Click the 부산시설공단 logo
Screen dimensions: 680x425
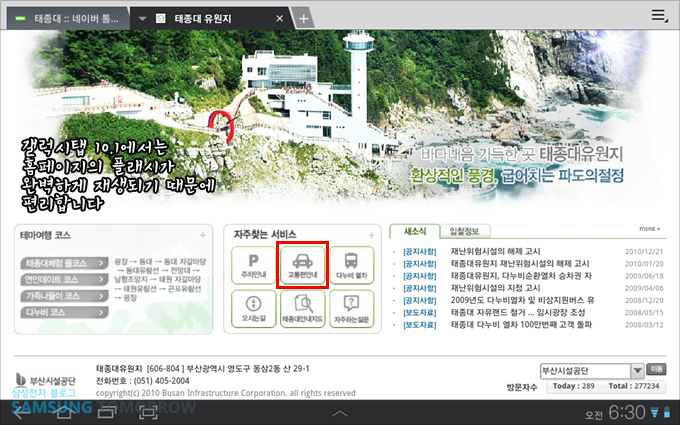[x=45, y=380]
